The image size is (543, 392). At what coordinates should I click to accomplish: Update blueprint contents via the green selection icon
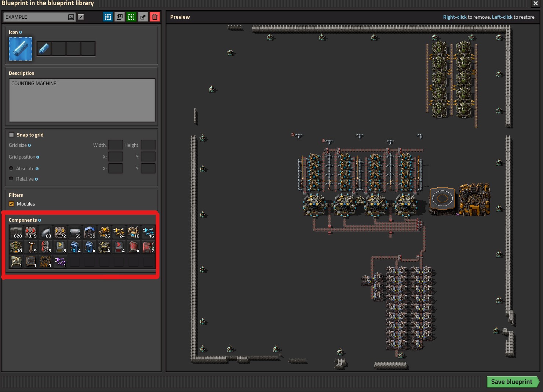pos(131,17)
